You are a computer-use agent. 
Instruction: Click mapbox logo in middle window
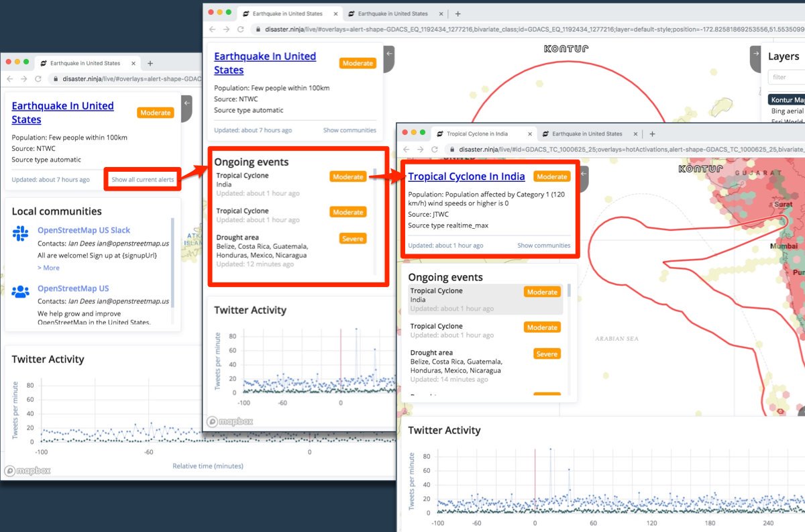click(x=230, y=422)
